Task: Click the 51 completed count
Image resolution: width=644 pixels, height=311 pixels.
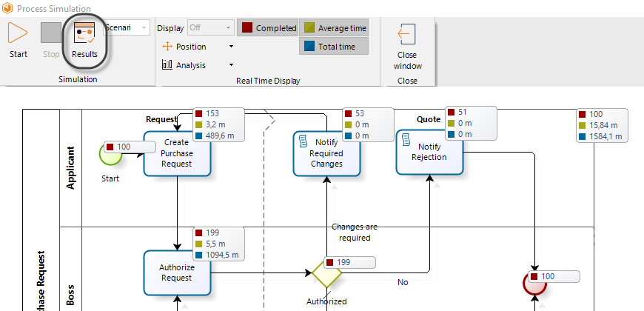Action: [463, 112]
